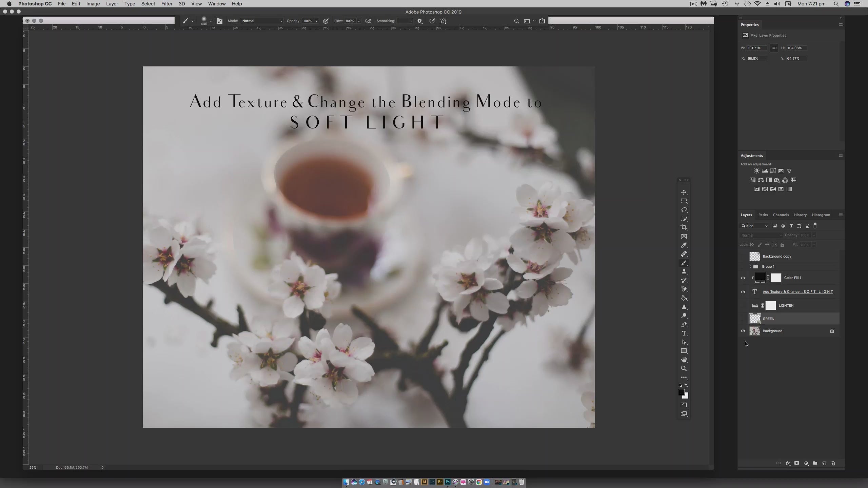Switch to the Channels tab
The height and width of the screenshot is (488, 868).
781,215
